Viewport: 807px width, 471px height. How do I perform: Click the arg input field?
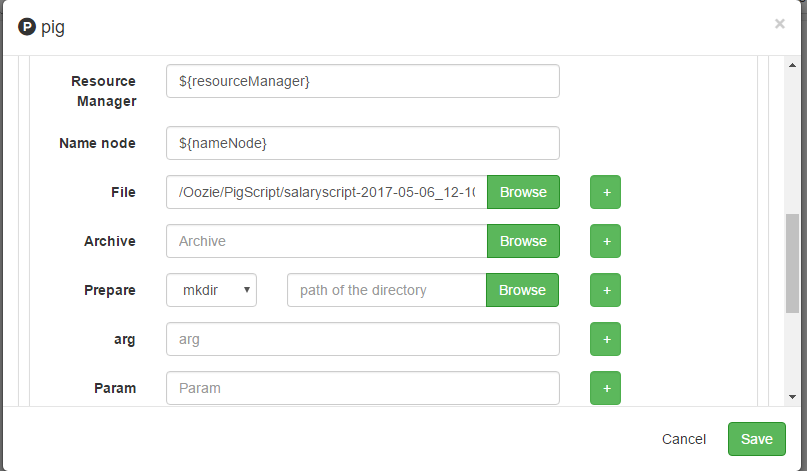362,339
